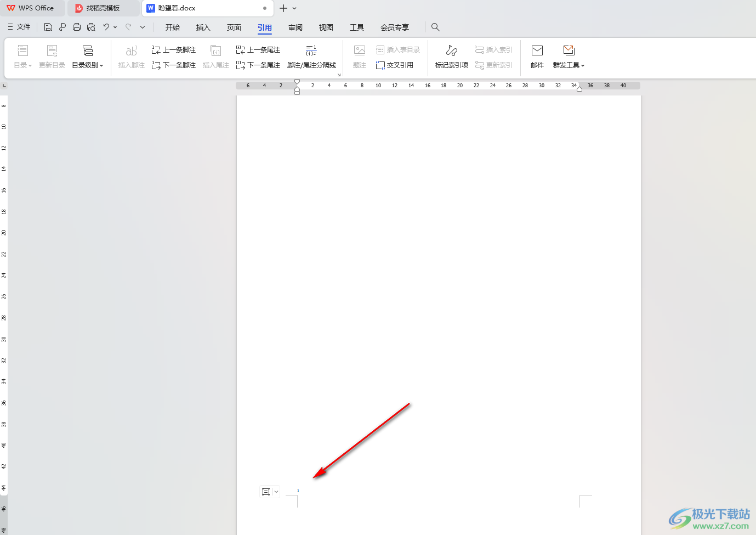Click the first line indent marker on ruler
Viewport: 756px width, 535px height.
(297, 81)
